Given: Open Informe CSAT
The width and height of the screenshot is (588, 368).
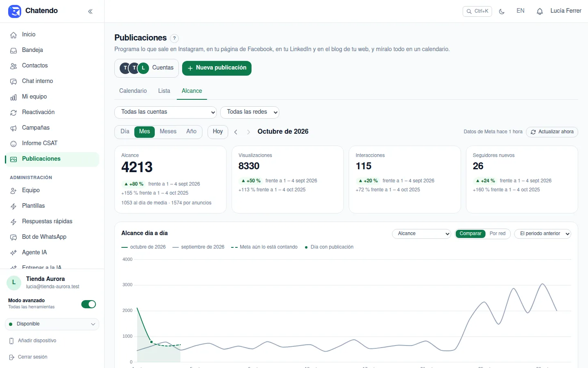Looking at the screenshot, I should [52, 144].
